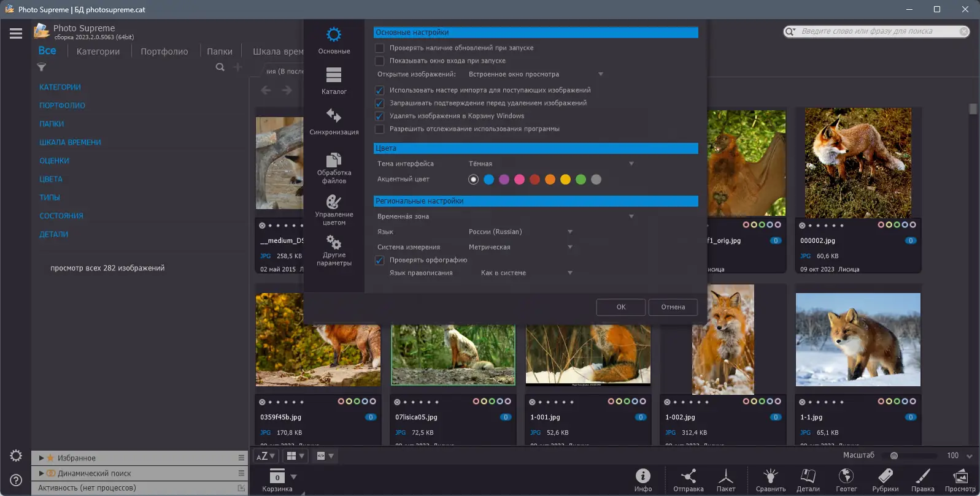This screenshot has height=496, width=980.
Task: Toggle the import wizard checkbox
Action: coord(380,90)
